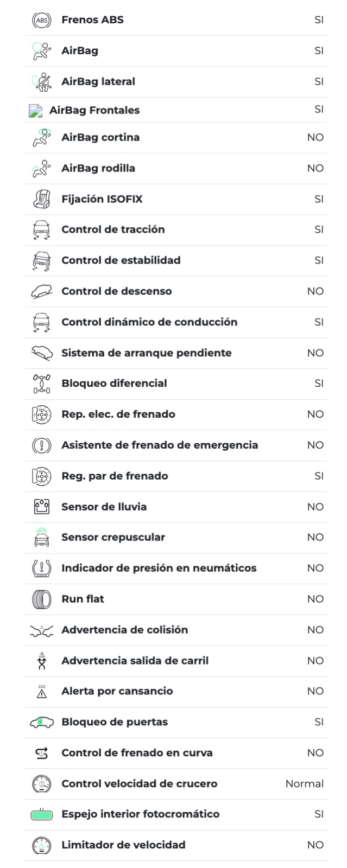The image size is (347, 868).
Task: Click the Run flat tire icon
Action: tap(42, 599)
